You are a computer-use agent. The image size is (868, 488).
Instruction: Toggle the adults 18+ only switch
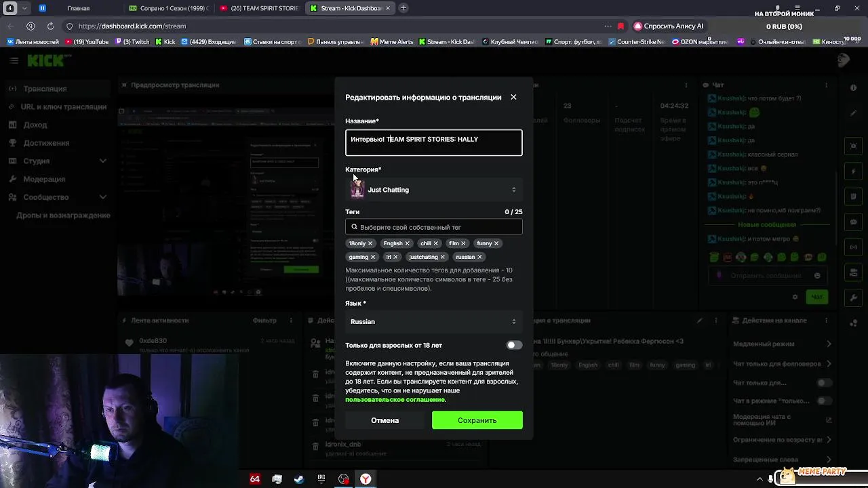[x=514, y=345]
